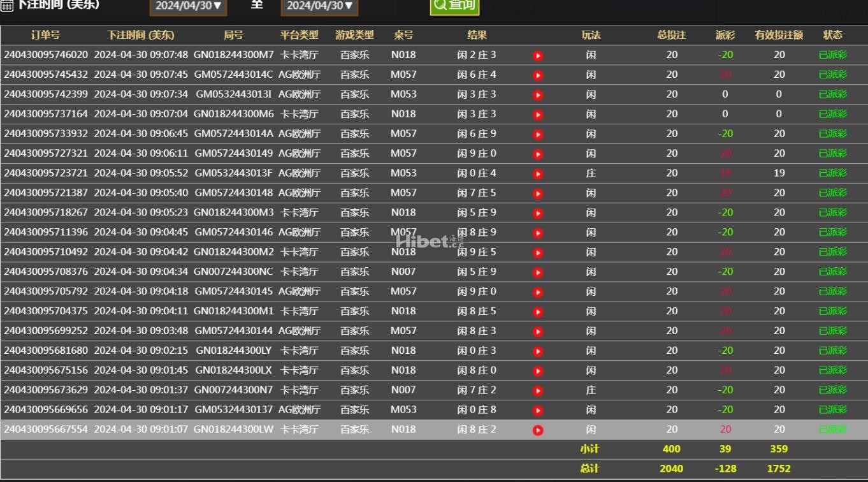Play replay for order 240430095723721
The width and height of the screenshot is (868, 482).
coord(538,174)
